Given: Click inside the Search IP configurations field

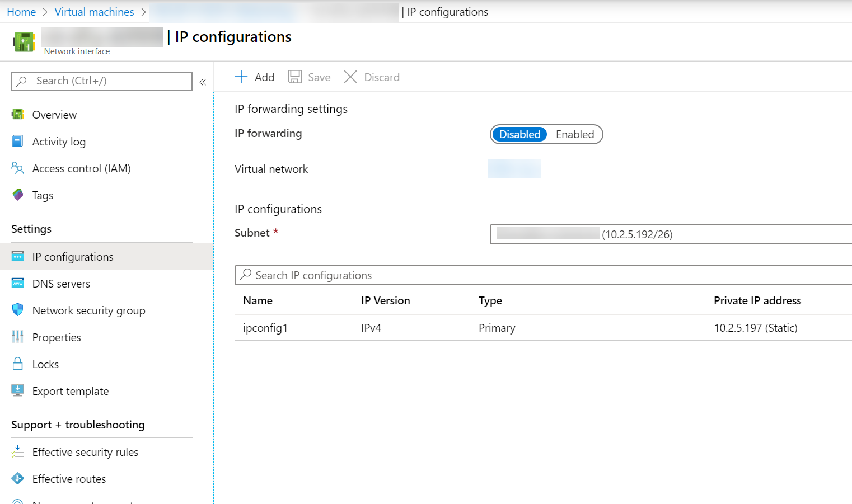Looking at the screenshot, I should pyautogui.click(x=392, y=275).
